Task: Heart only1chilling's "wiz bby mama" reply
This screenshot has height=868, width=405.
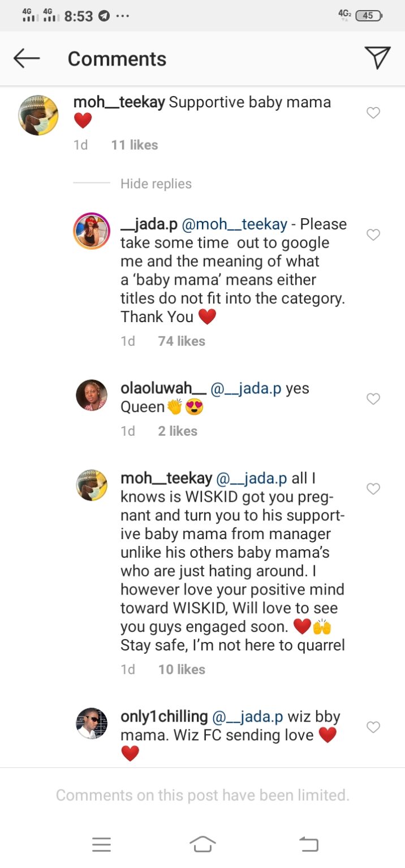Action: click(373, 727)
